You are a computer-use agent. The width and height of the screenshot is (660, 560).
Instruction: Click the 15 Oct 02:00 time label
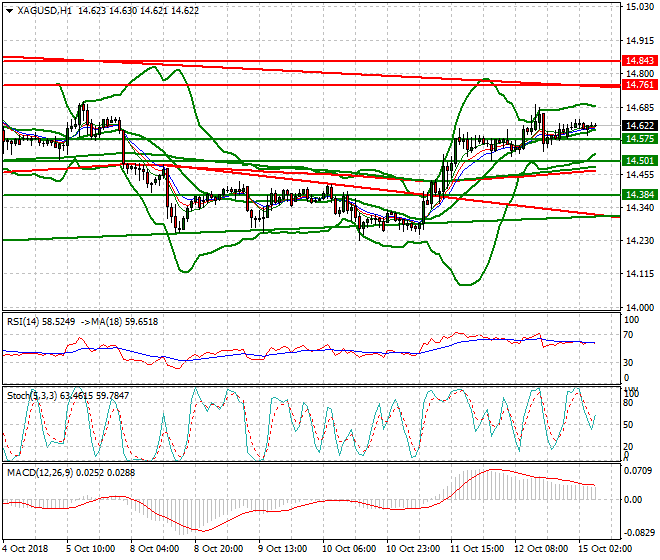tap(606, 549)
